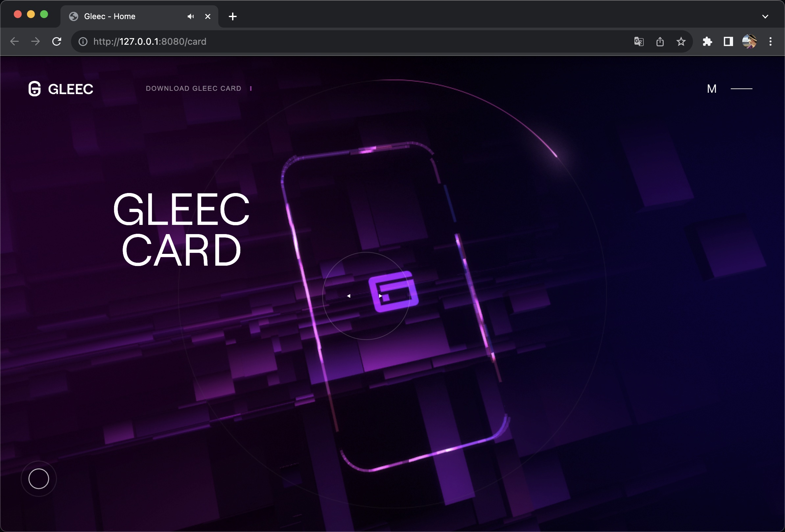Screen dimensions: 785x532
Task: Reload the current page
Action: click(x=57, y=41)
